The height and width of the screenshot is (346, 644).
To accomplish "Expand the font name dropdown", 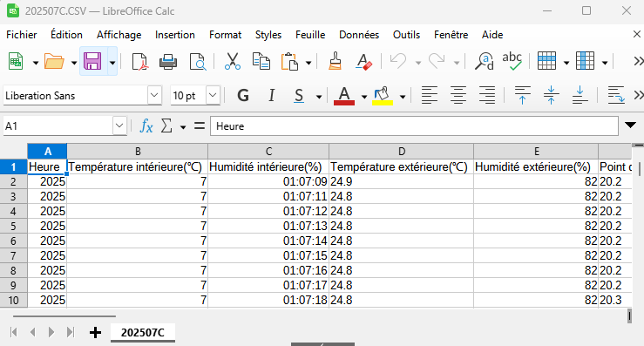I will 154,95.
